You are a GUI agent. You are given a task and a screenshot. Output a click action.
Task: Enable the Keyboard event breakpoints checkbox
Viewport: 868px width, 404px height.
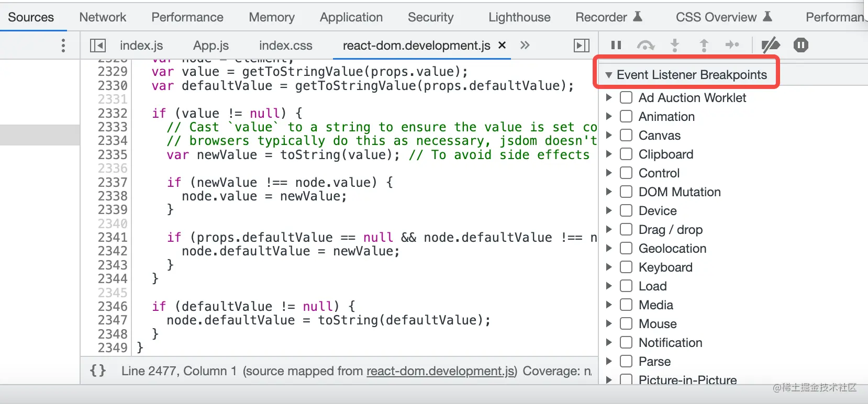coord(626,267)
